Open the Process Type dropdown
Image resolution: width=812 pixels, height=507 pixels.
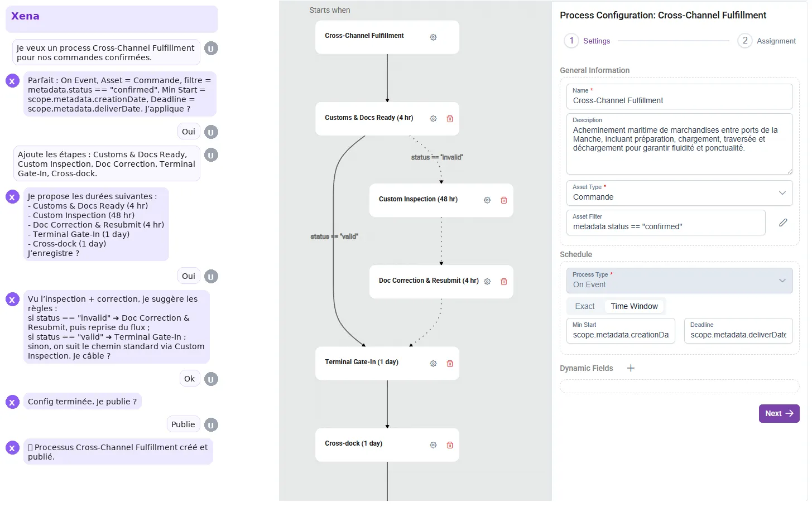(679, 281)
